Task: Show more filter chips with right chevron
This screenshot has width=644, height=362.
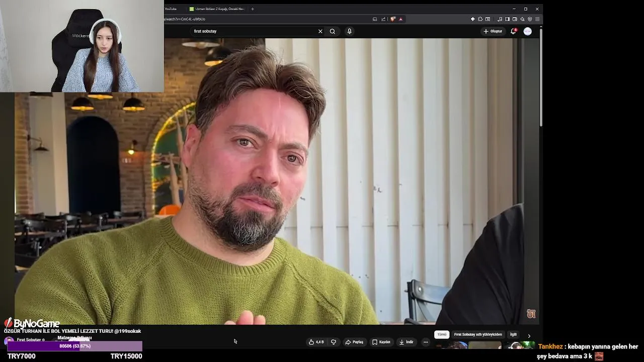Action: 529,336
